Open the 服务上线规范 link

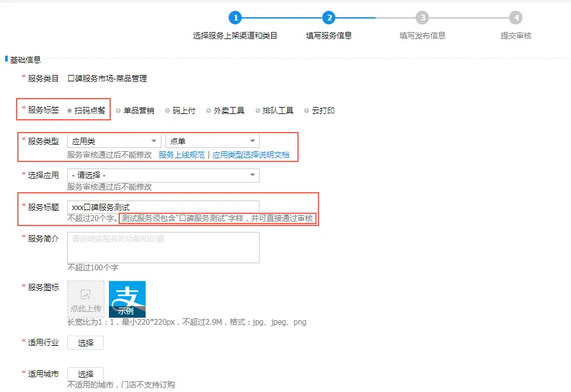point(181,155)
